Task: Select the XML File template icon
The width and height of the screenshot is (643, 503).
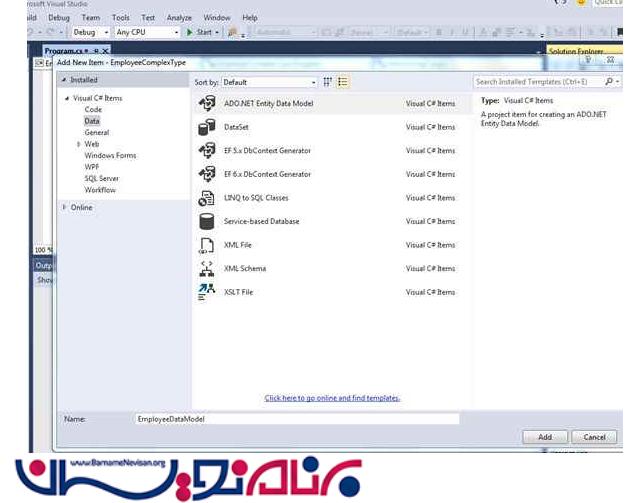Action: (207, 245)
